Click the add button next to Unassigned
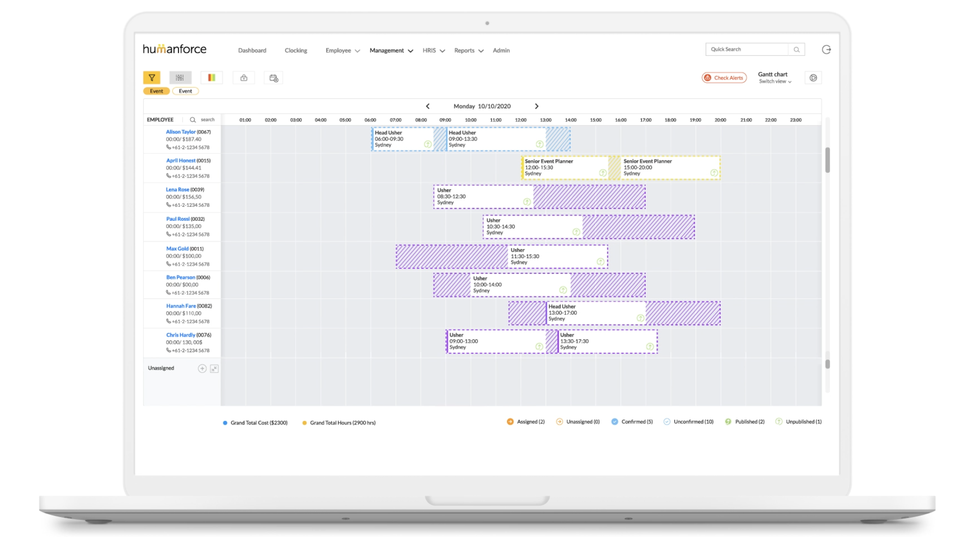This screenshot has height=537, width=980. (202, 368)
